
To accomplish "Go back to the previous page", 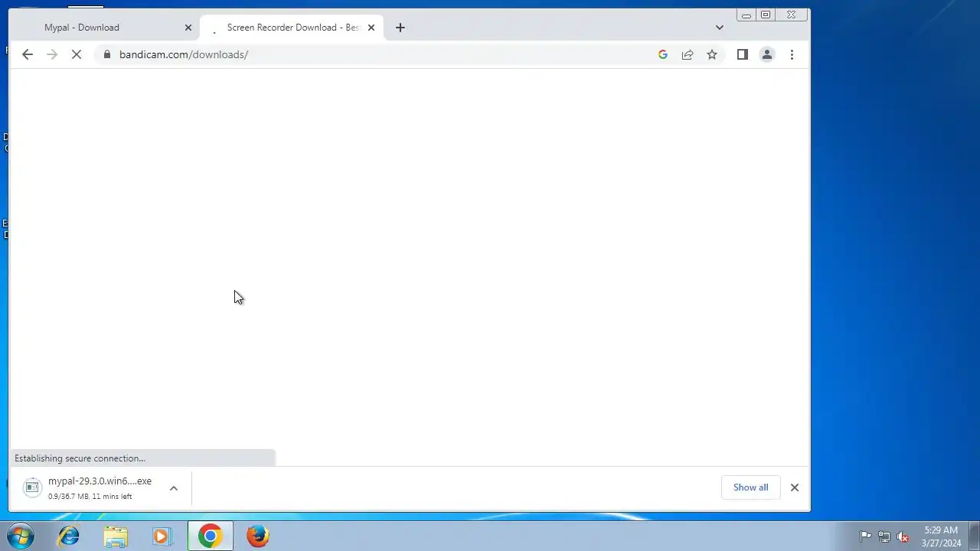I will click(28, 54).
